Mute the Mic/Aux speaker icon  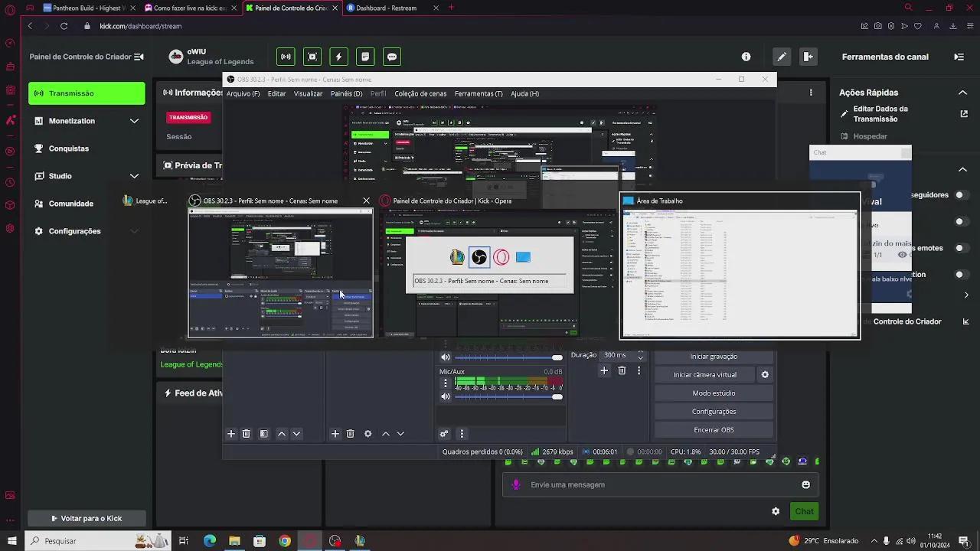point(446,396)
